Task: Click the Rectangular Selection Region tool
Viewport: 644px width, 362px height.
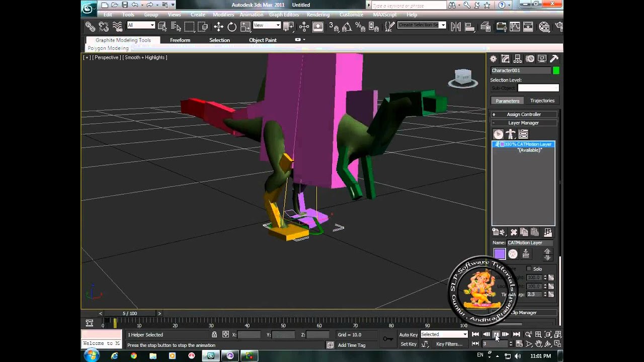Action: tap(189, 27)
